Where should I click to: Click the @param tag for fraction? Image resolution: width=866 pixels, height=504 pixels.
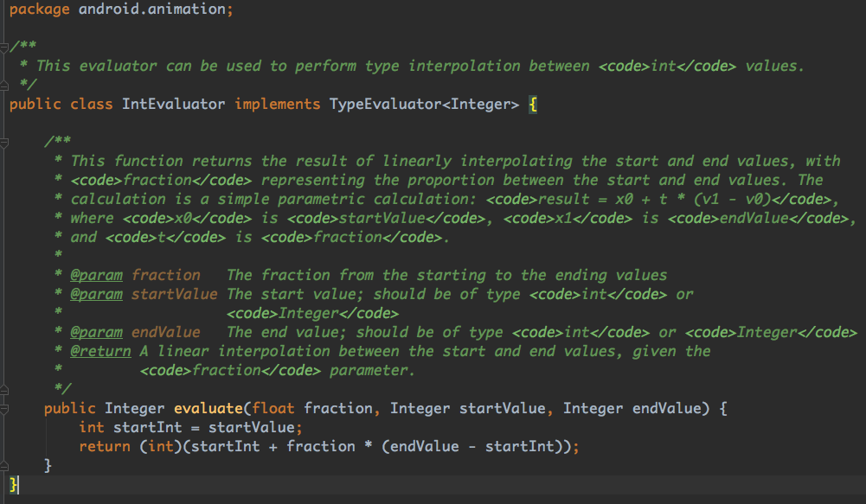96,275
